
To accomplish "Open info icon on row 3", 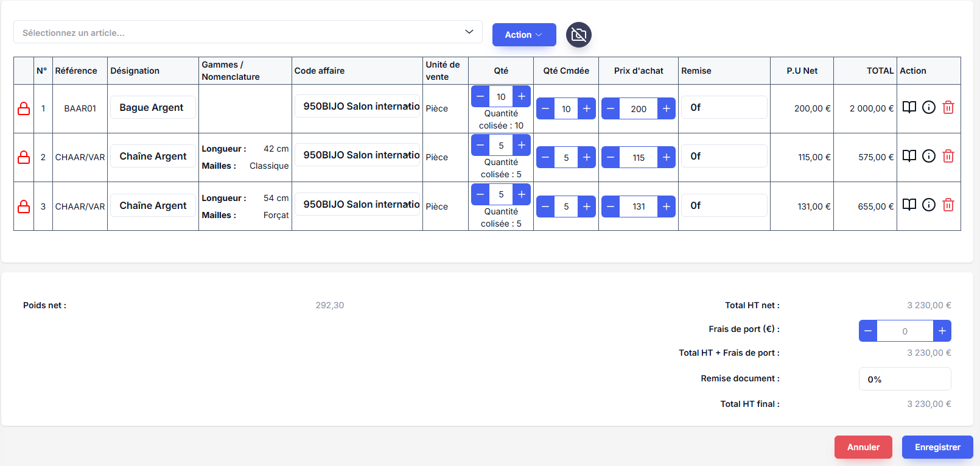I will coord(928,205).
